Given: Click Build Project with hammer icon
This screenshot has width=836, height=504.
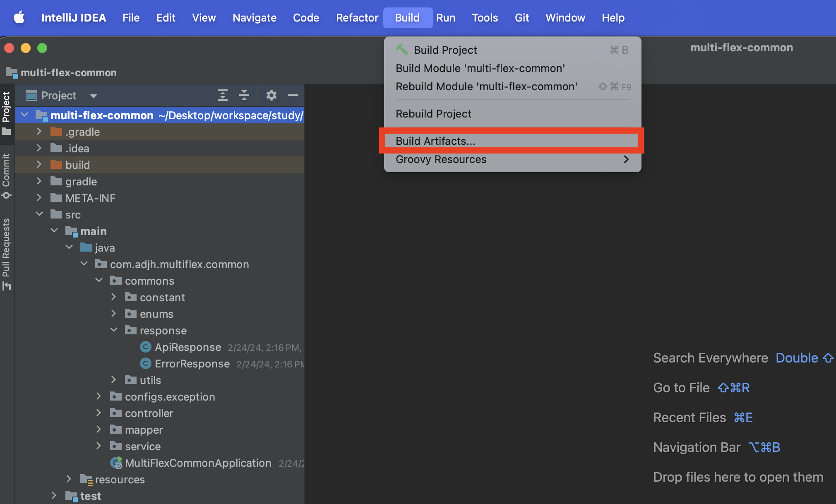Looking at the screenshot, I should pos(445,50).
